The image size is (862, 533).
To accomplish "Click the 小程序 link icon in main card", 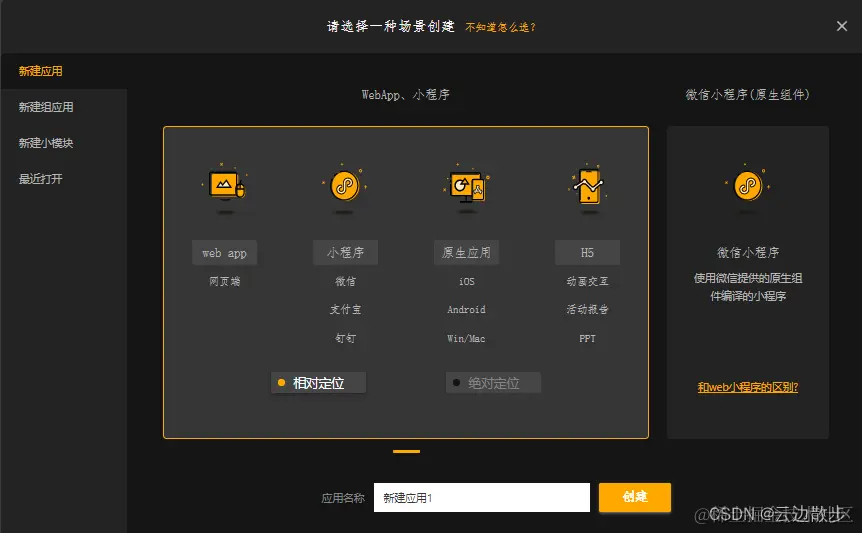I will coord(345,186).
